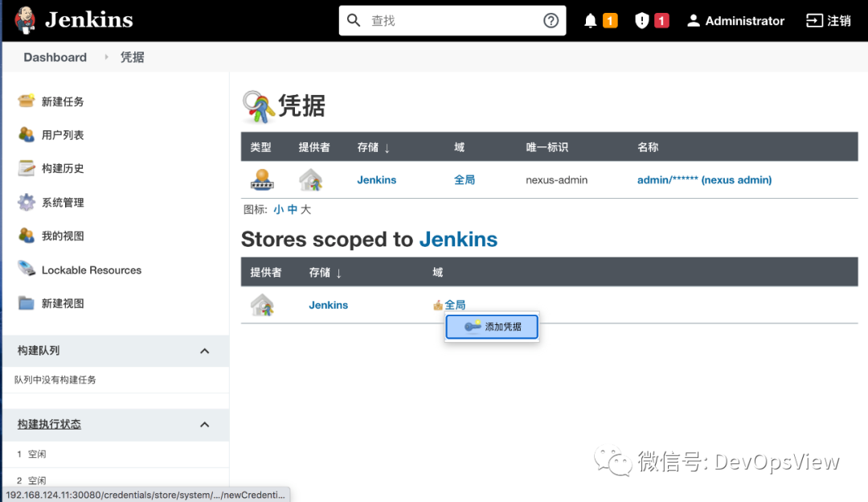Click provider icon in nexus-admin row
Viewport: 868px width, 502px height.
coord(310,179)
